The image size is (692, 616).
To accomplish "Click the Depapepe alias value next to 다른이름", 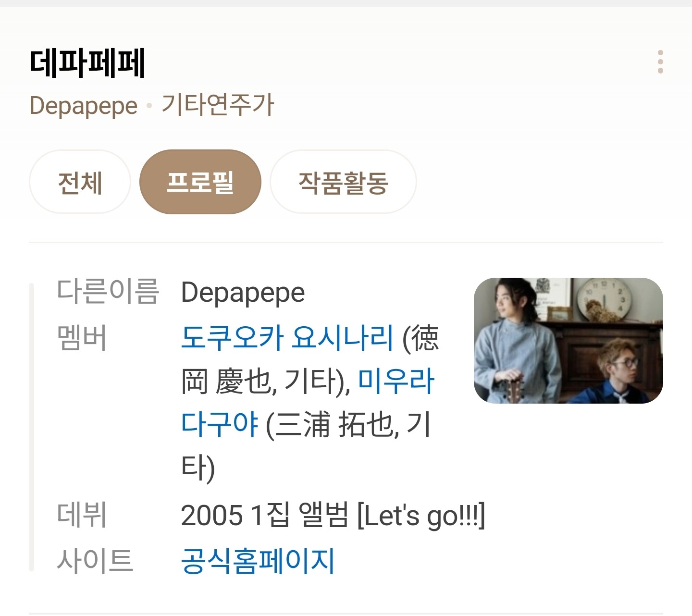I will [243, 293].
